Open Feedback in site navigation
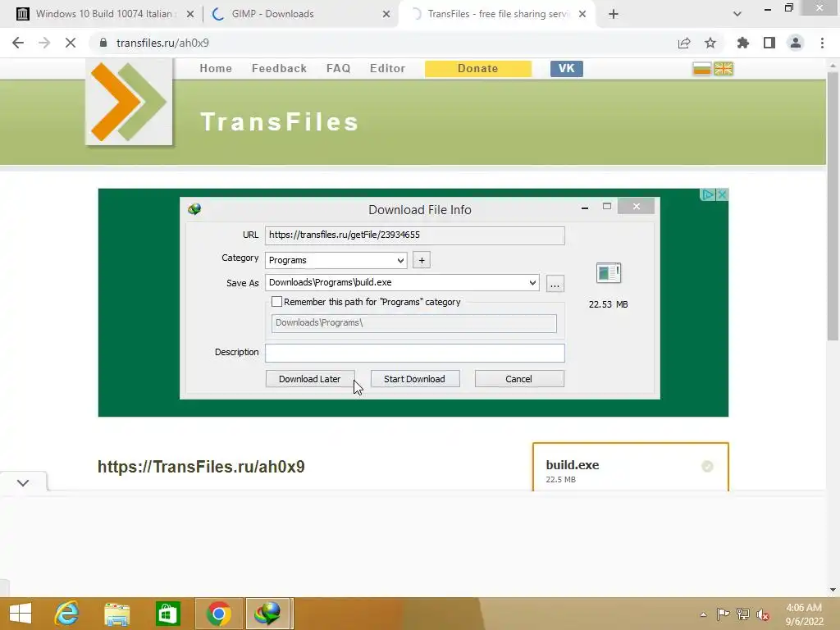The height and width of the screenshot is (630, 840). (279, 69)
